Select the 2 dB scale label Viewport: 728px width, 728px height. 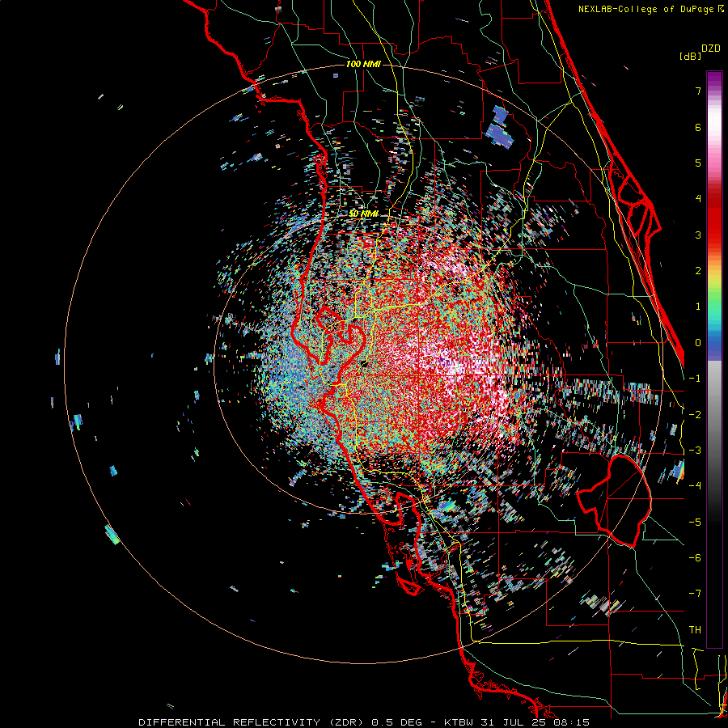[x=698, y=271]
